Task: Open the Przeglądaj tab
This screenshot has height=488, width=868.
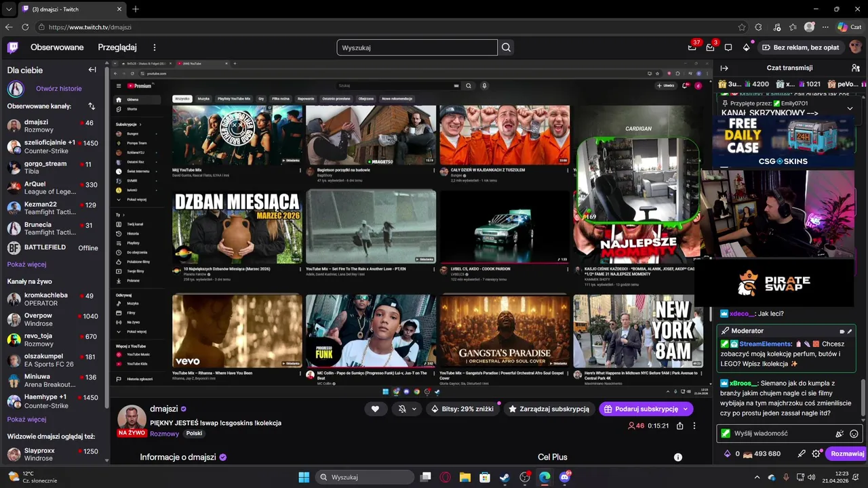Action: 117,47
